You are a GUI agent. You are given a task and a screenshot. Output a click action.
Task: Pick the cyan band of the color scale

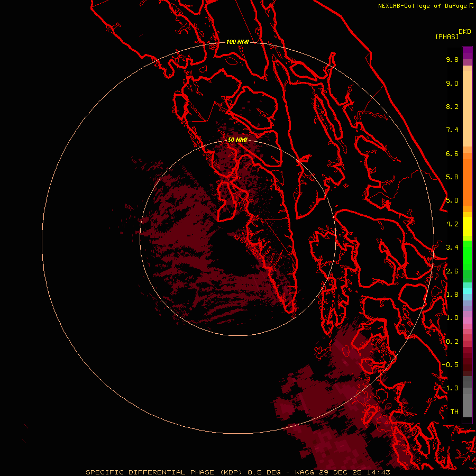tap(467, 291)
